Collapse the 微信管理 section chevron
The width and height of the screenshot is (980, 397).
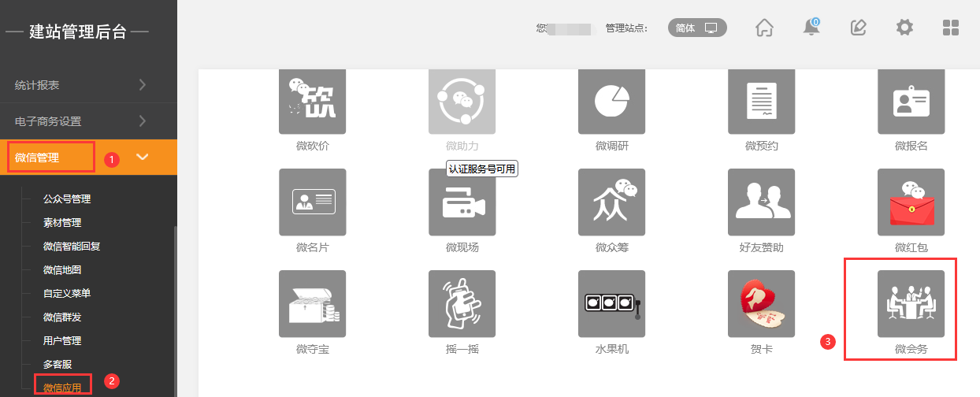[x=143, y=158]
